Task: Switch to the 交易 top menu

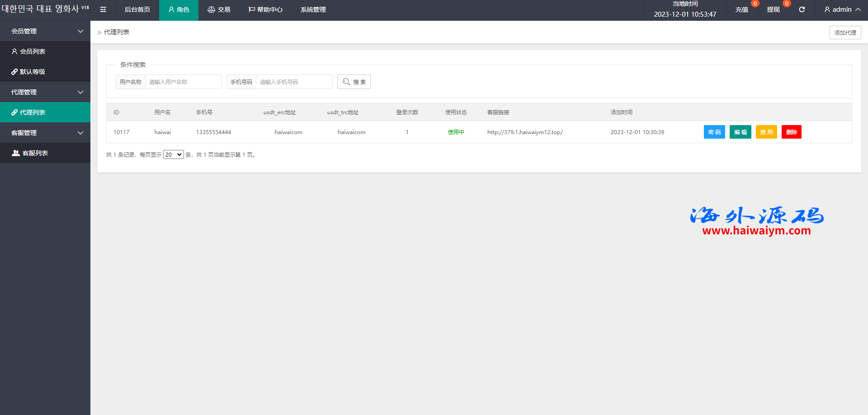Action: click(x=219, y=9)
